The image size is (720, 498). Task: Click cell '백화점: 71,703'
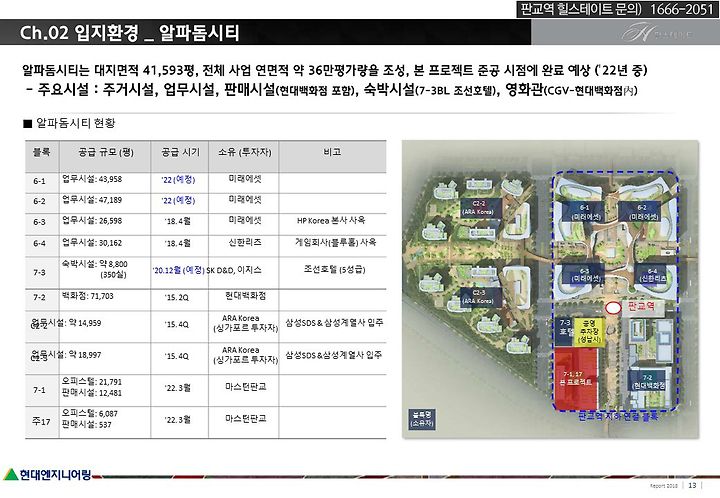pos(88,296)
